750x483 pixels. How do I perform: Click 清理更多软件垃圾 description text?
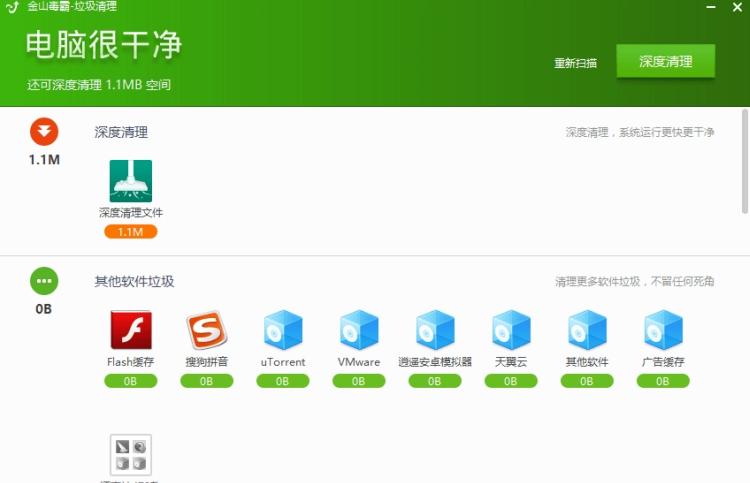[x=635, y=281]
